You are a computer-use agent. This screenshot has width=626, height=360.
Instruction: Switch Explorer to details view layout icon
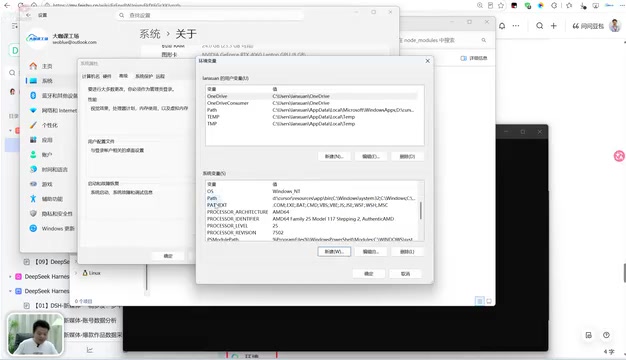click(x=480, y=301)
